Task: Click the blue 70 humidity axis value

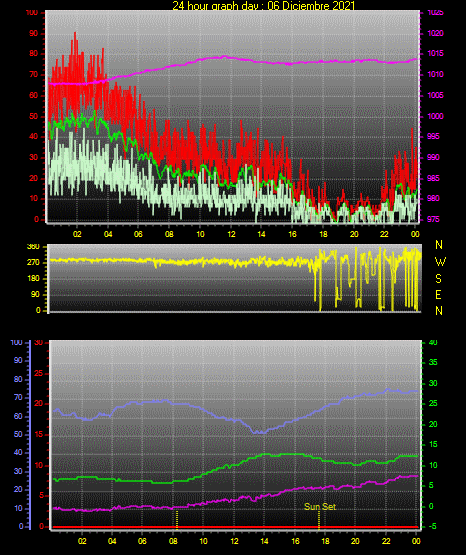Action: pyautogui.click(x=18, y=397)
